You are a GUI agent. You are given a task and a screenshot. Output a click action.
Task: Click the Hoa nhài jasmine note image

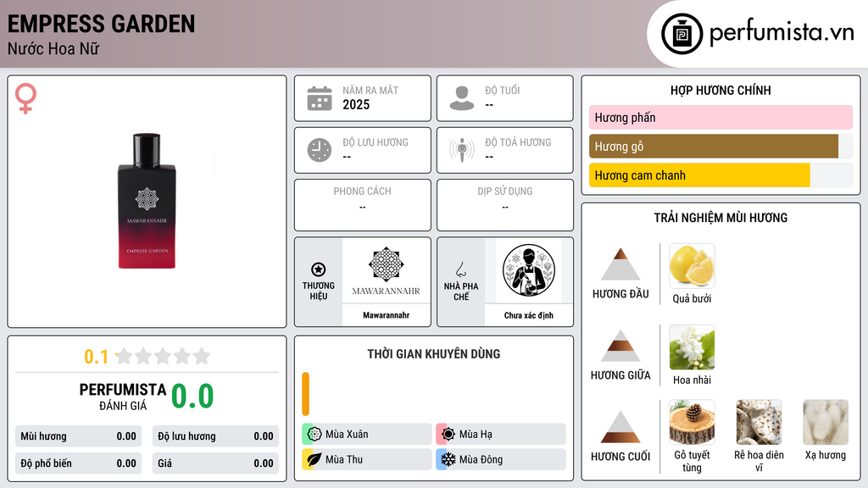(692, 347)
